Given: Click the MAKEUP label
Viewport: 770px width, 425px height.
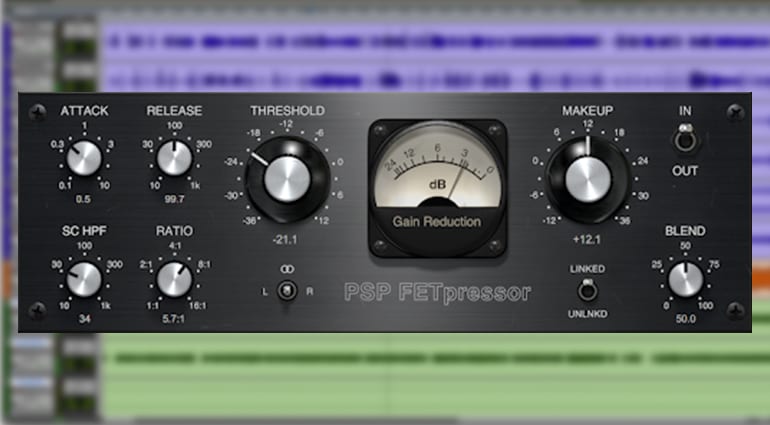Looking at the screenshot, I should click(x=587, y=111).
